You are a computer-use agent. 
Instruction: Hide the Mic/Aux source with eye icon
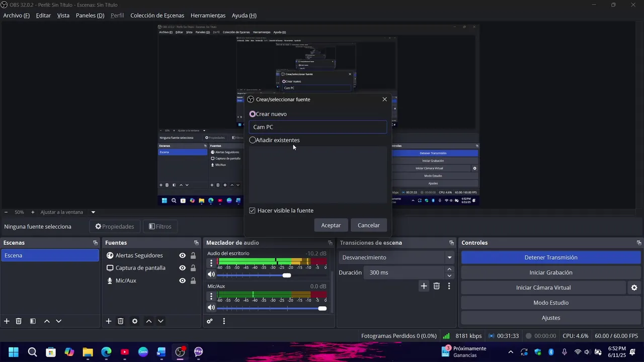coord(182,281)
